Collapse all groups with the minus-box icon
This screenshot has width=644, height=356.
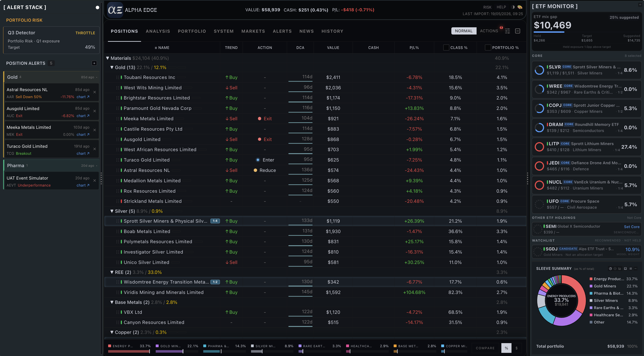(x=518, y=31)
